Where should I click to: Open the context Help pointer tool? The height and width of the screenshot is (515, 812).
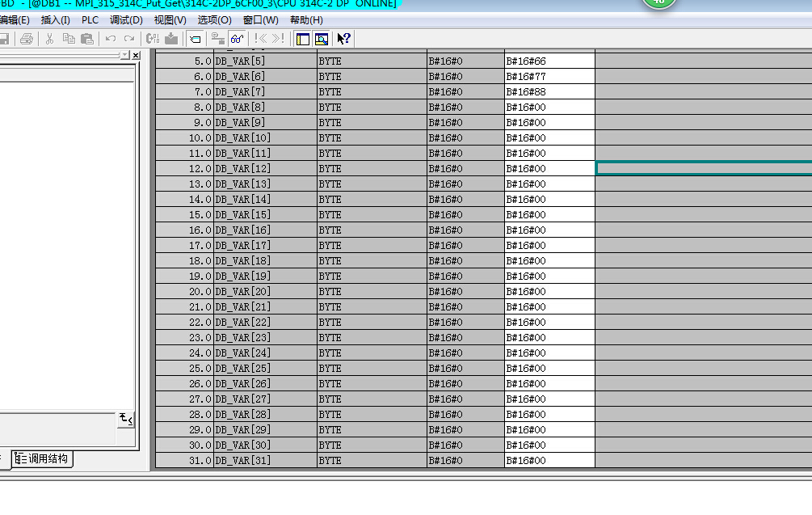tap(343, 39)
